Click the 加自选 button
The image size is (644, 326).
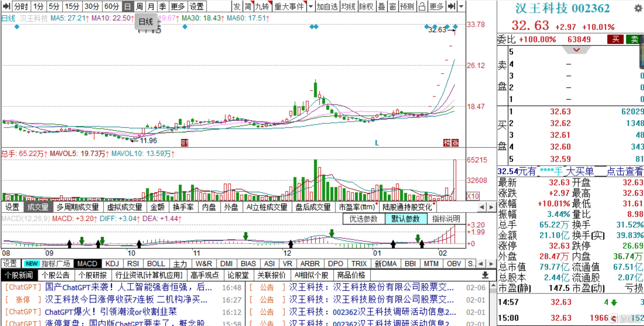tap(327, 6)
